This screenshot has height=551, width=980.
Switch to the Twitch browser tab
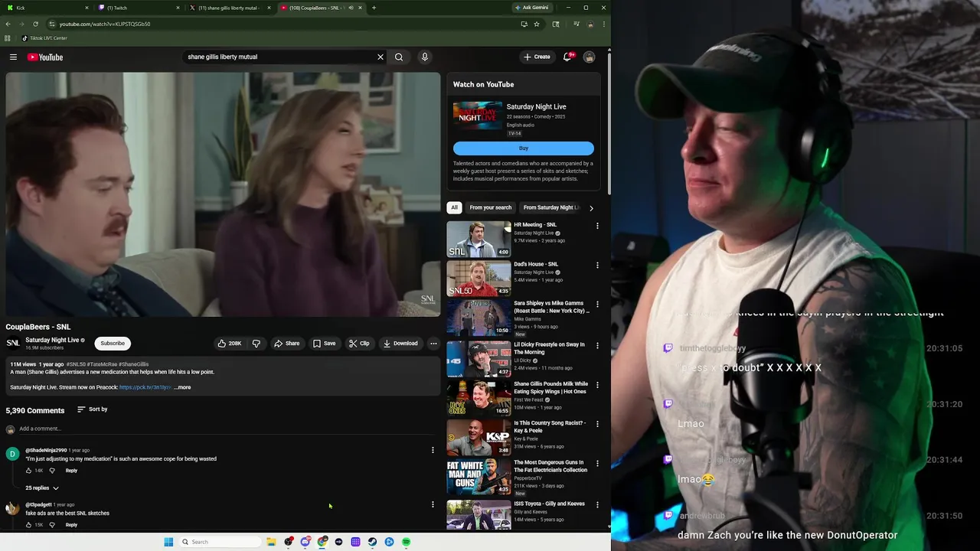click(139, 8)
